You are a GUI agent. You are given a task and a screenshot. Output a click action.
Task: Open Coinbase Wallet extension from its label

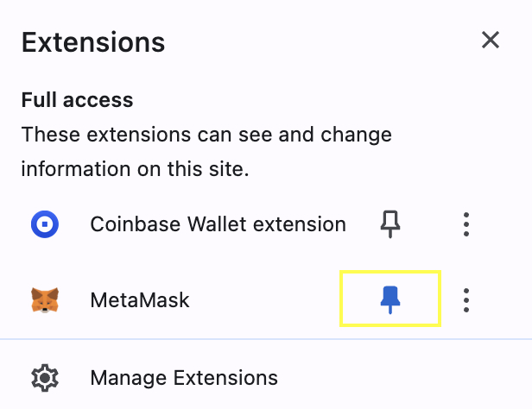(218, 224)
